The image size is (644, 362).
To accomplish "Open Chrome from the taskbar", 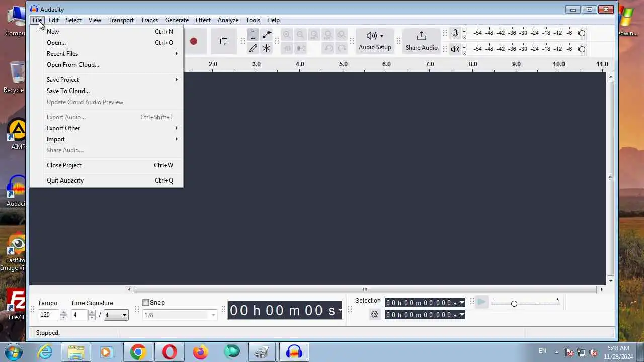I will 138,352.
